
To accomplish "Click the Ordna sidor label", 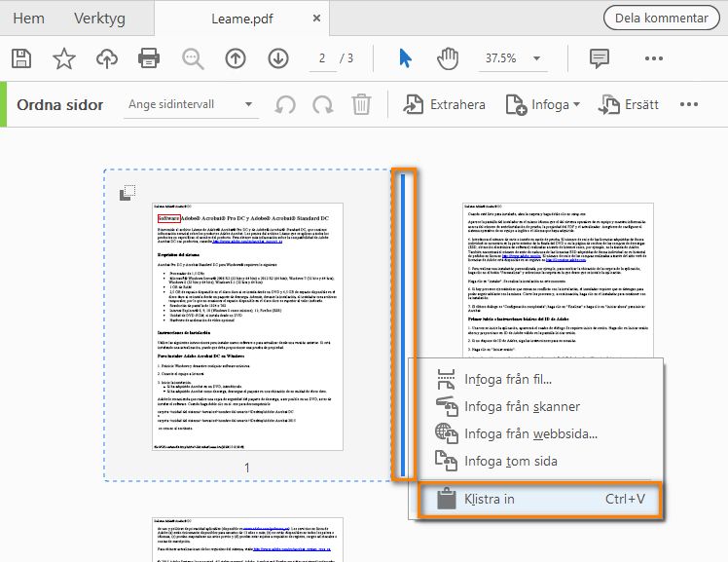I will [x=60, y=104].
